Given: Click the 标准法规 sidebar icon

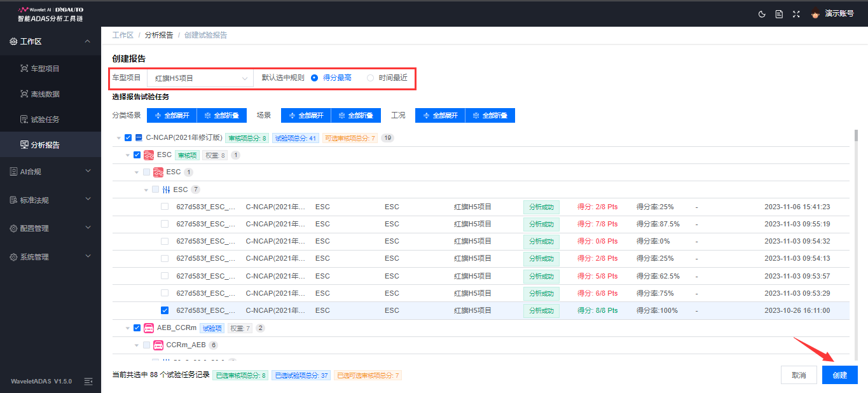Looking at the screenshot, I should click(13, 200).
